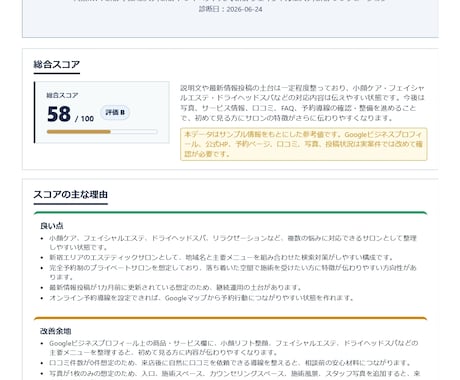
Task: Click the bullet starting Googleビジネスプロフィール上の商品
Action: pyautogui.click(x=233, y=348)
